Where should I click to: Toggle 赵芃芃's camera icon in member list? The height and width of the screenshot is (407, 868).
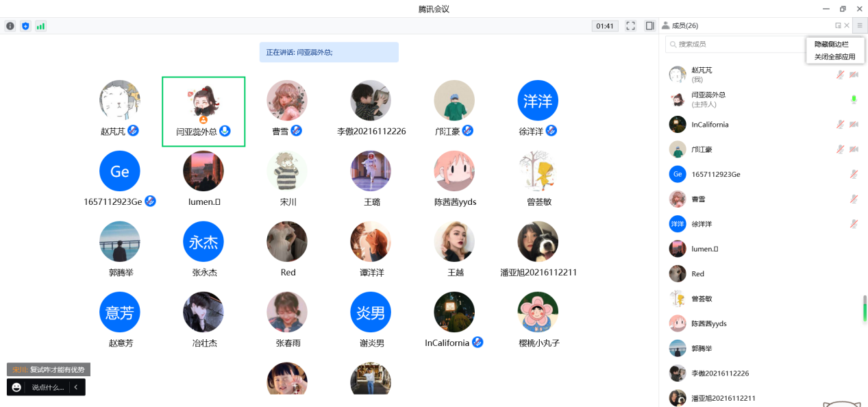[x=854, y=75]
